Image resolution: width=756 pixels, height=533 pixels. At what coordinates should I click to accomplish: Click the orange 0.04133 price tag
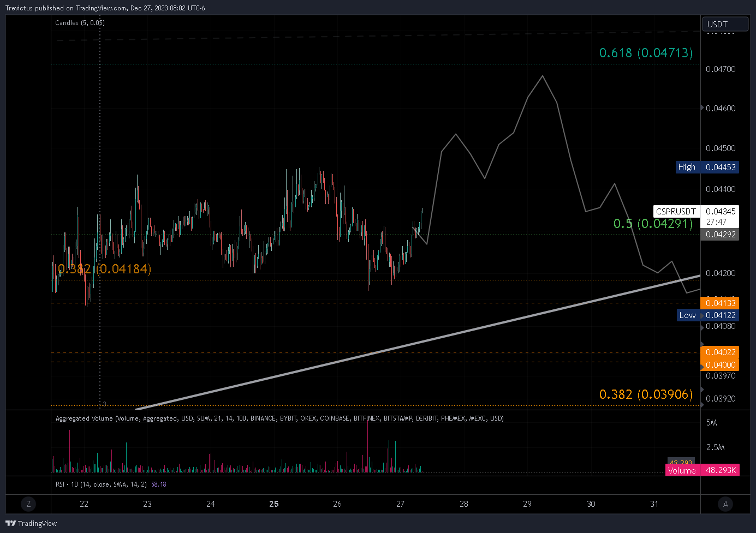pyautogui.click(x=720, y=303)
